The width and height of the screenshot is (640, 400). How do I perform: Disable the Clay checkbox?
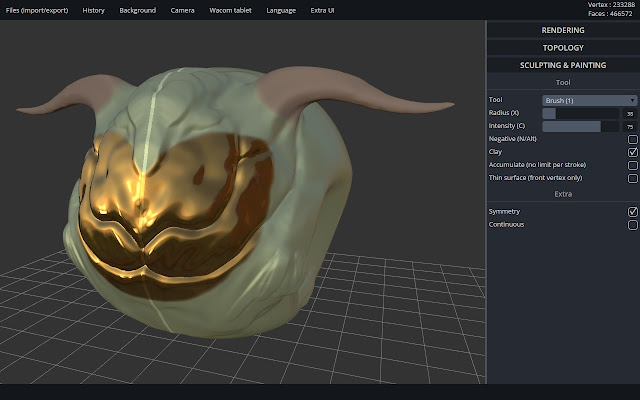coord(632,152)
